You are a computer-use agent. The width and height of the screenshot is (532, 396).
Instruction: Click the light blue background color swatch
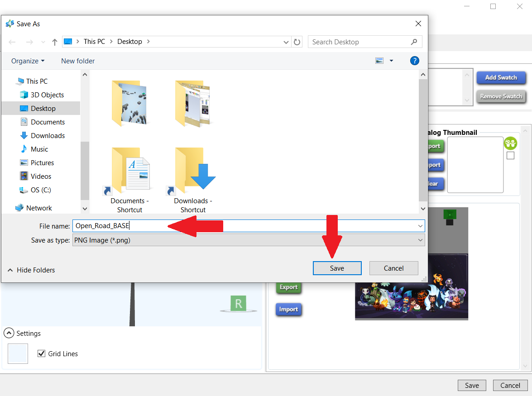click(18, 353)
